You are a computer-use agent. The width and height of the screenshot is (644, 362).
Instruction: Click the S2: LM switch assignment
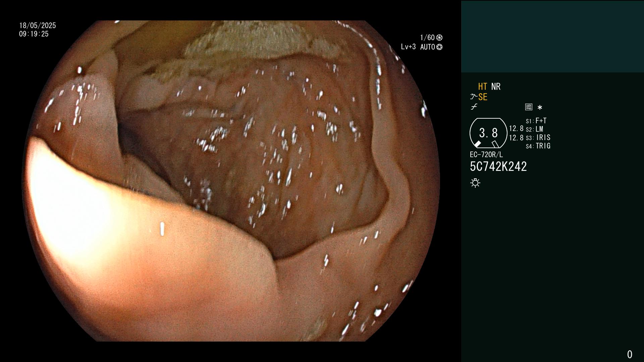(x=534, y=129)
